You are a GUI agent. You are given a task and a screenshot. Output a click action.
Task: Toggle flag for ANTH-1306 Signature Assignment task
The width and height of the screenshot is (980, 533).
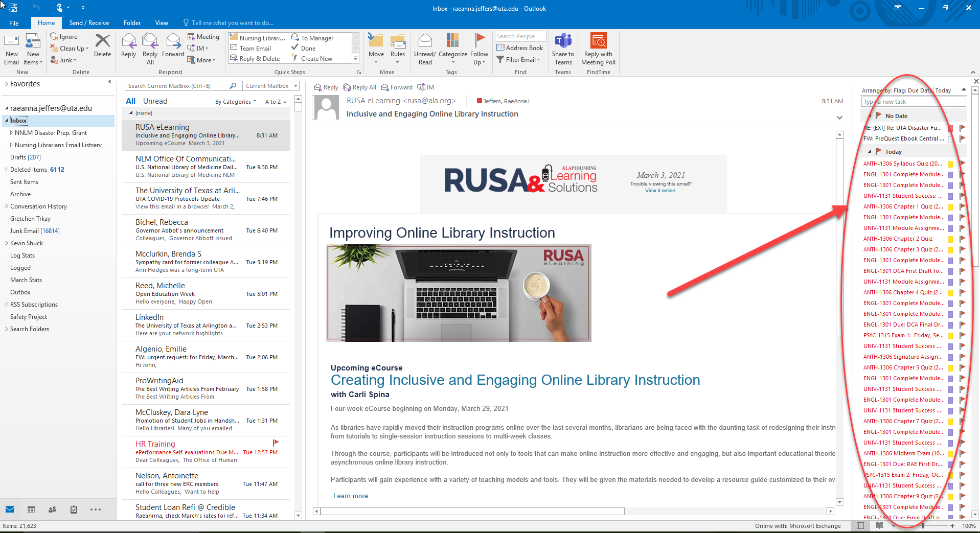pyautogui.click(x=962, y=357)
